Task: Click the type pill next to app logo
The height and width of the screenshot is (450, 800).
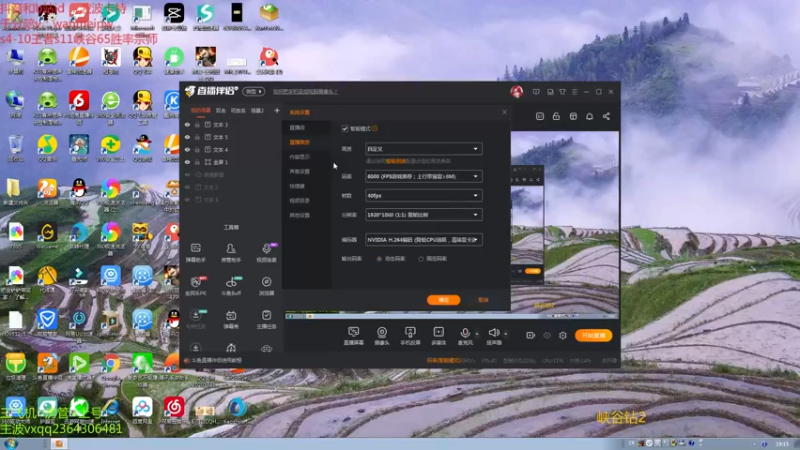Action: coord(254,91)
